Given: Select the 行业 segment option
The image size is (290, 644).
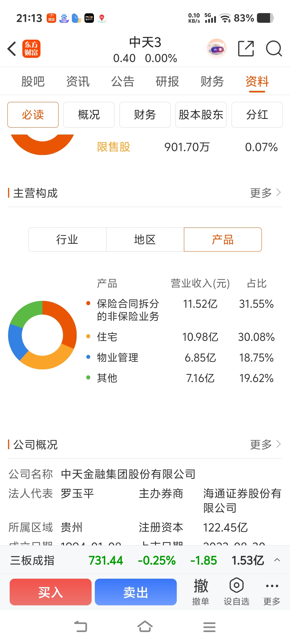Looking at the screenshot, I should (67, 239).
